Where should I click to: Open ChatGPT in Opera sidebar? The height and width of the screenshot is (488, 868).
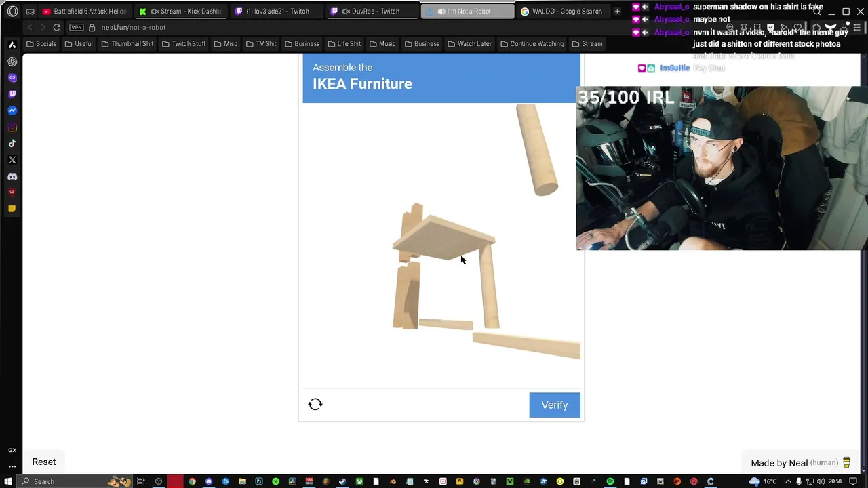(12, 61)
